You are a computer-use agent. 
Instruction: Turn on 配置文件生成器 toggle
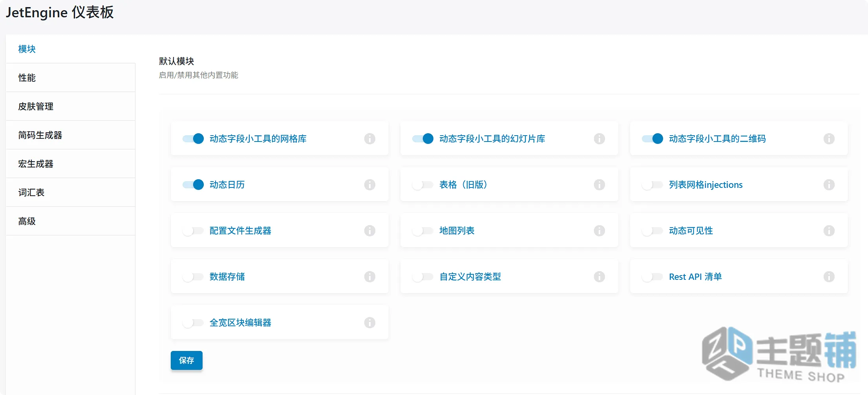[193, 231]
